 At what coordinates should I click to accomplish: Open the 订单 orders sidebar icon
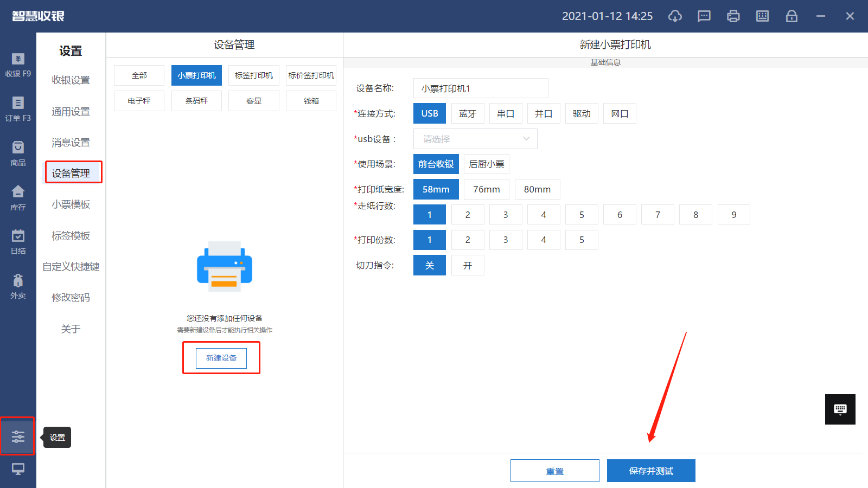(x=18, y=109)
